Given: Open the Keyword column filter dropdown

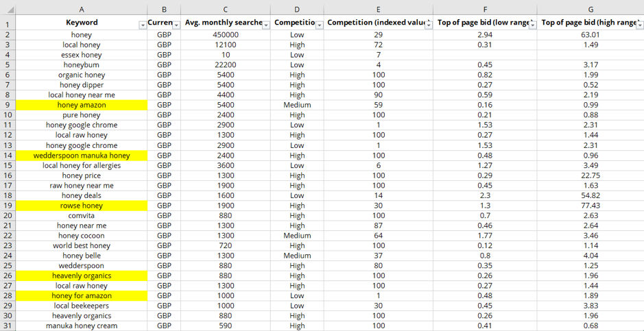Looking at the screenshot, I should (x=143, y=25).
